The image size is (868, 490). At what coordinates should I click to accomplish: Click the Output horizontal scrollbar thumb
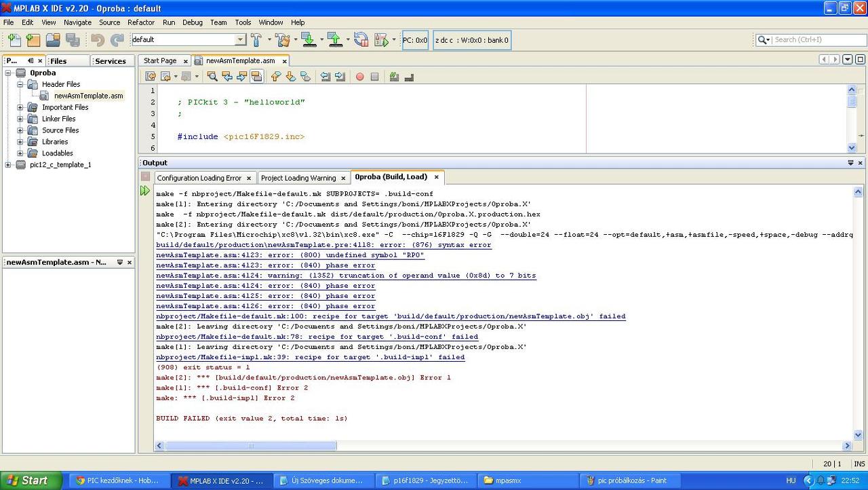point(251,446)
